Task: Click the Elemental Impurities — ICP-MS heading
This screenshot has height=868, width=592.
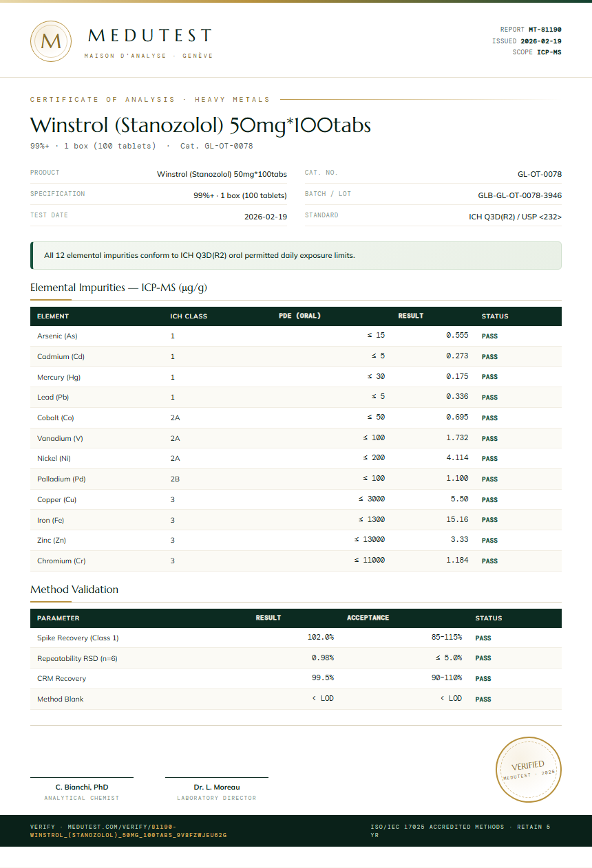Action: (118, 287)
